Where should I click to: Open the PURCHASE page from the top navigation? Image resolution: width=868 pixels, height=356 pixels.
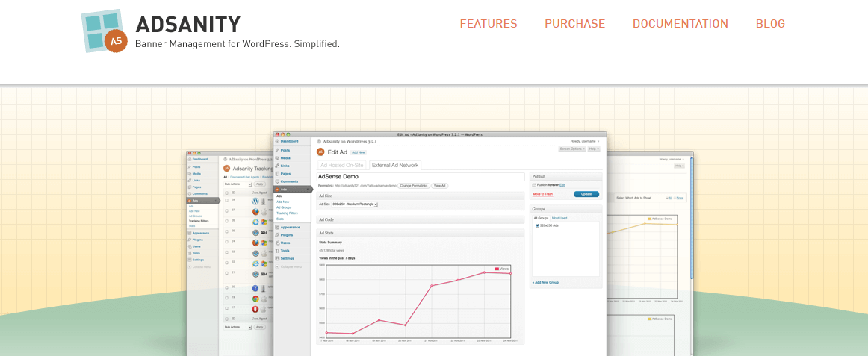point(574,24)
